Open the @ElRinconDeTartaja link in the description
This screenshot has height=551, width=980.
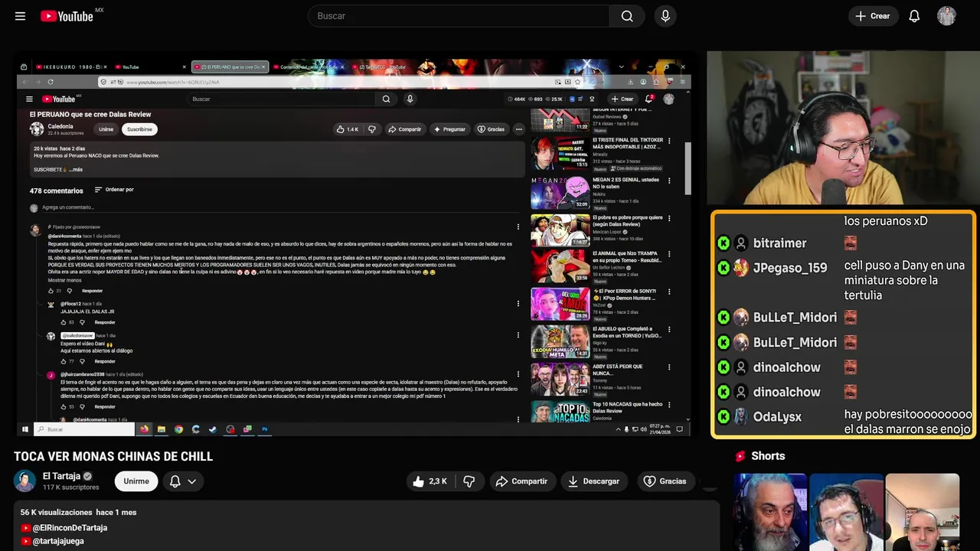70,528
